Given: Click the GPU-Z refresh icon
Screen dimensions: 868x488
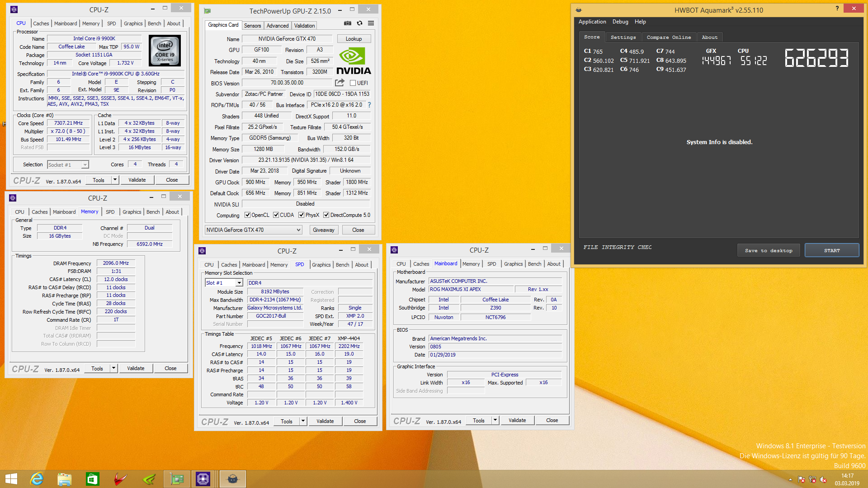Looking at the screenshot, I should click(359, 23).
